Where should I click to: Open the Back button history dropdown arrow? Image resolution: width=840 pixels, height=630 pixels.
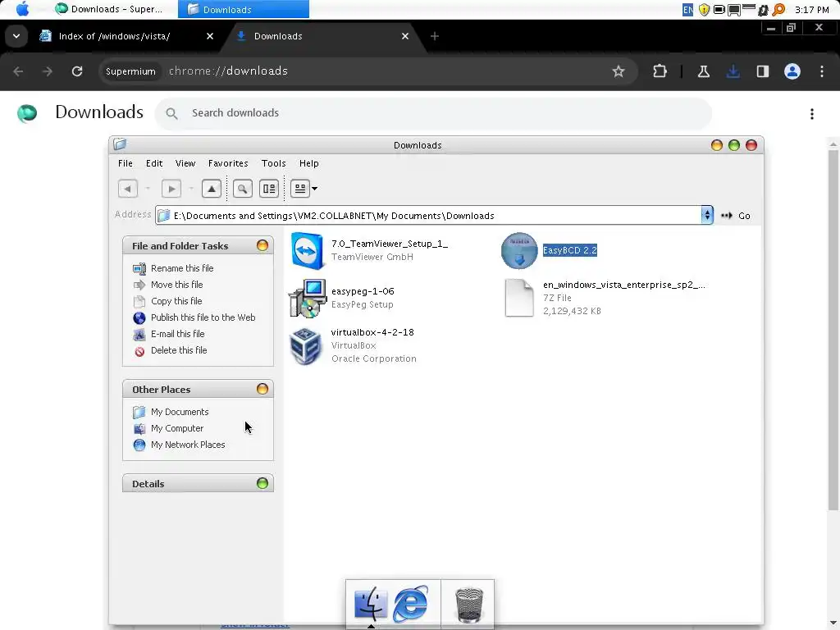coord(148,189)
